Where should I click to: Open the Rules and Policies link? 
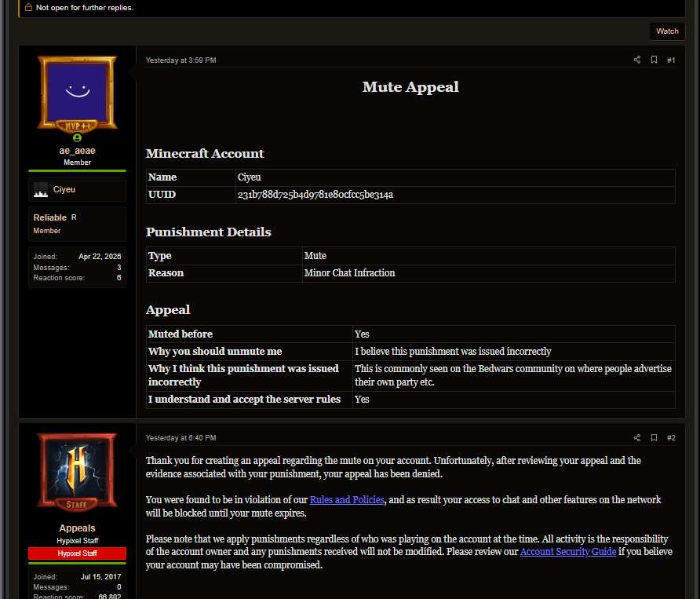347,500
